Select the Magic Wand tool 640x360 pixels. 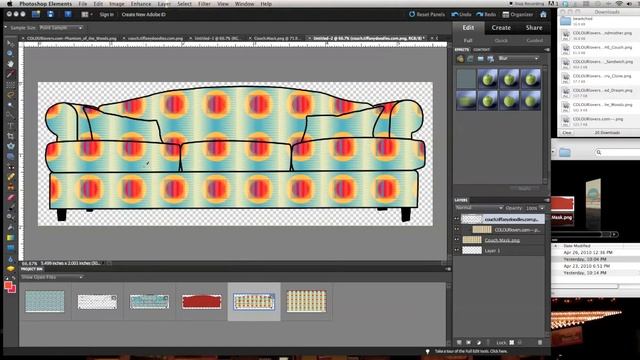[10, 105]
